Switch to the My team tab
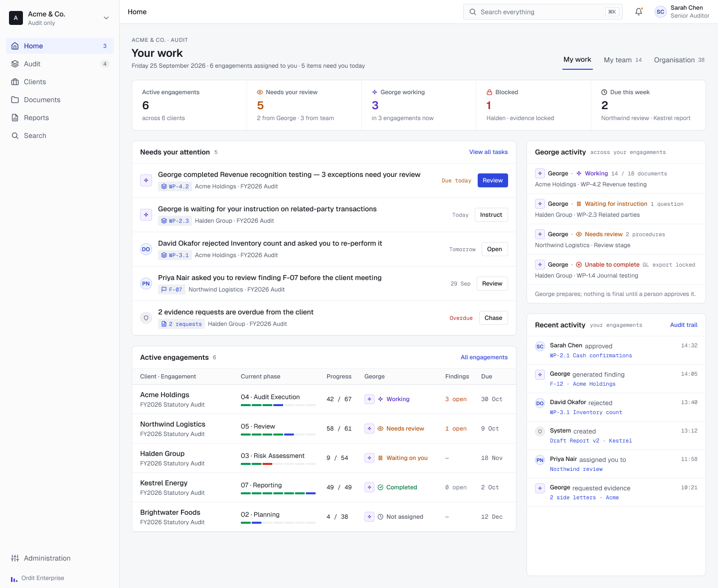Viewport: 718px width, 588px height. [623, 60]
